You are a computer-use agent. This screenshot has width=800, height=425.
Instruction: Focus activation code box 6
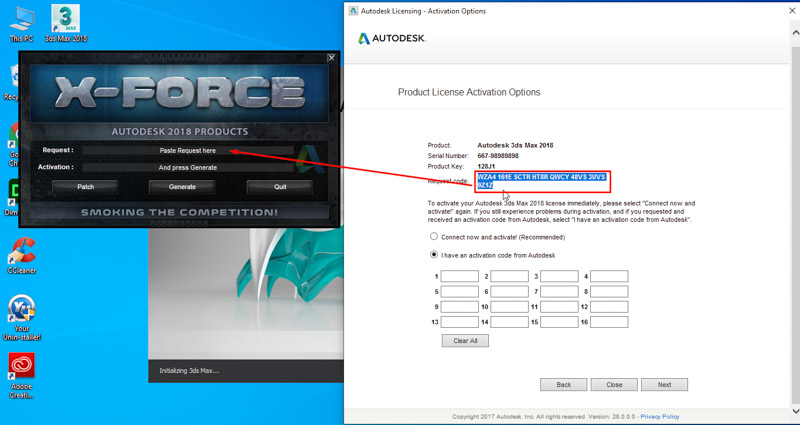510,292
